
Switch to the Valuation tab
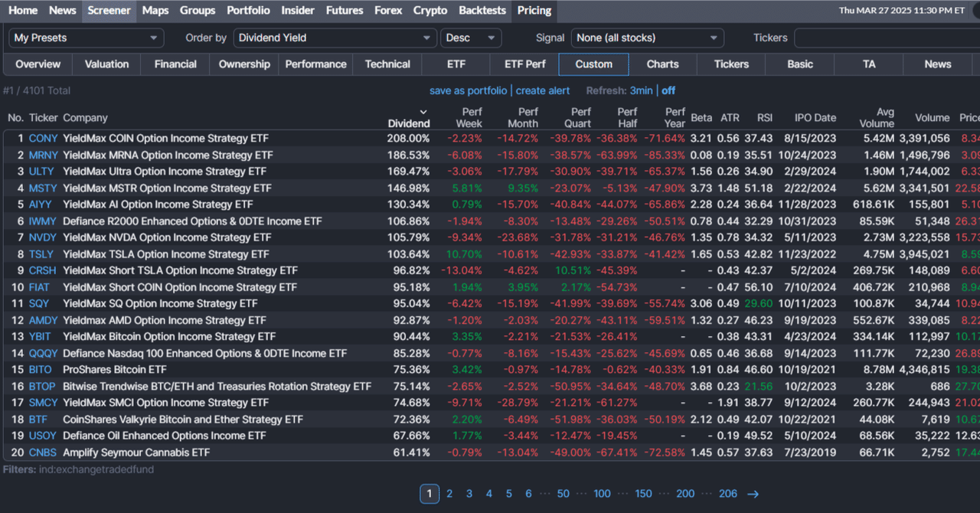106,64
